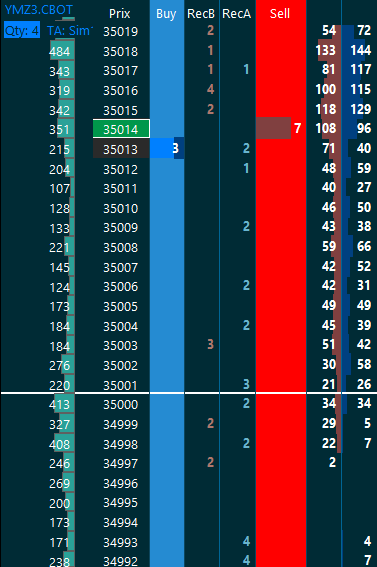Click RecA value 3 at 35001

click(246, 384)
